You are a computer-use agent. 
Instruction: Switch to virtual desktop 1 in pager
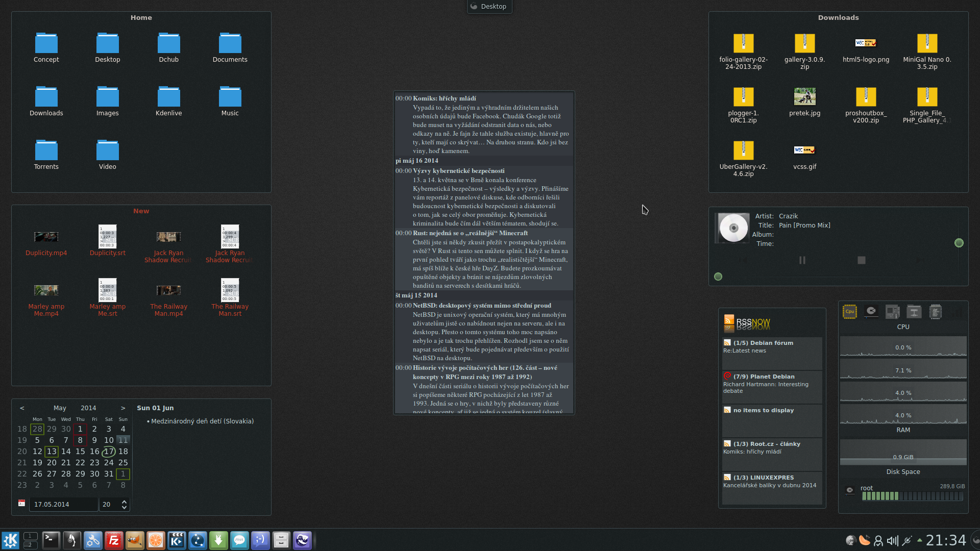(x=30, y=536)
